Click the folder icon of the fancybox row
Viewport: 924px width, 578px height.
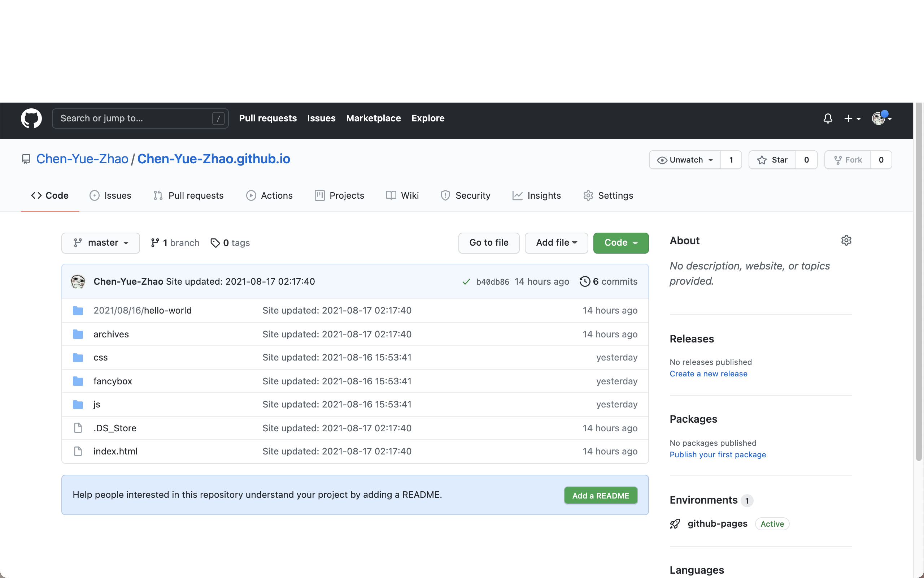[78, 381]
